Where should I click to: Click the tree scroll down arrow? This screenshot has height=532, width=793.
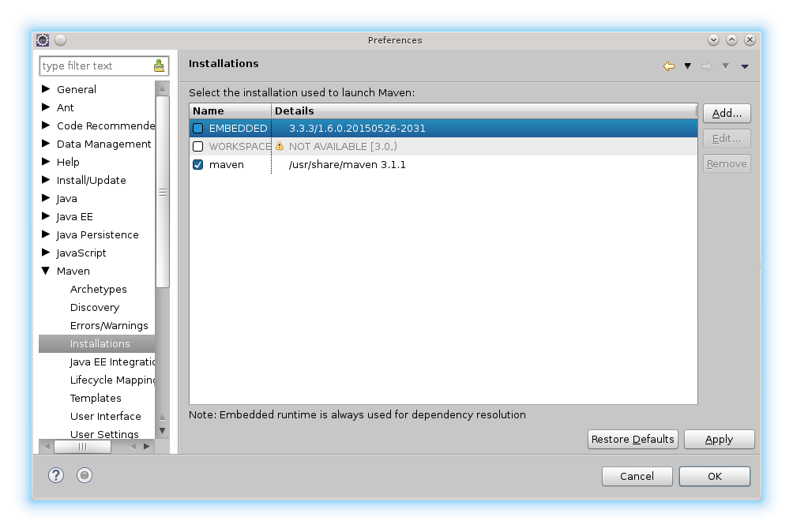163,431
